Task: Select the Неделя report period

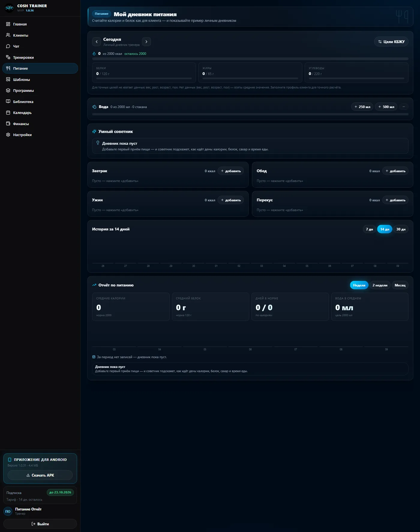Action: (359, 285)
